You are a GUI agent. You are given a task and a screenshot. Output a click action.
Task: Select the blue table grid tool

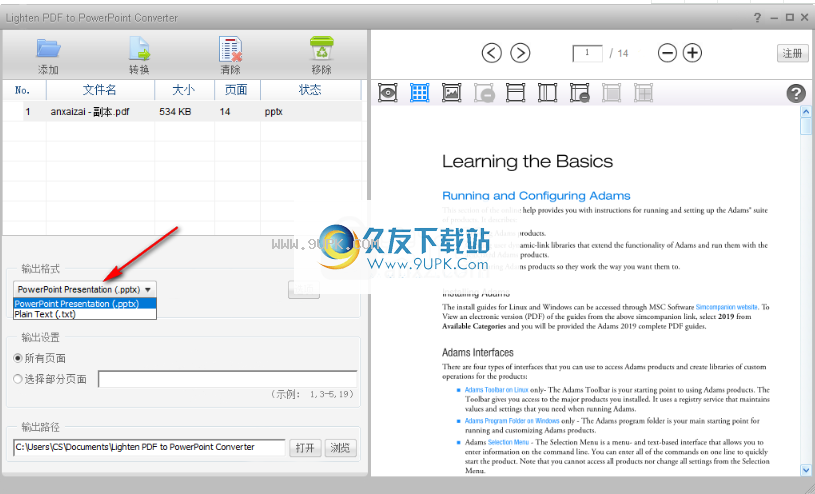419,93
